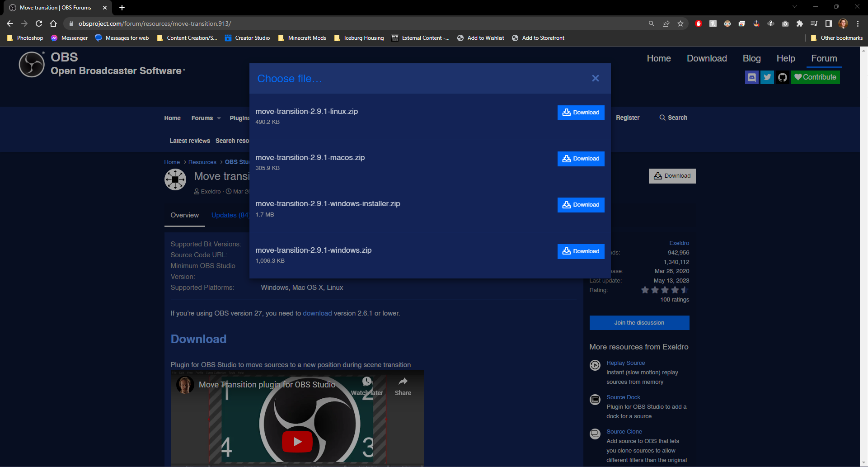
Task: Download move-transition-2.9.1-linux.zip
Action: tap(581, 112)
